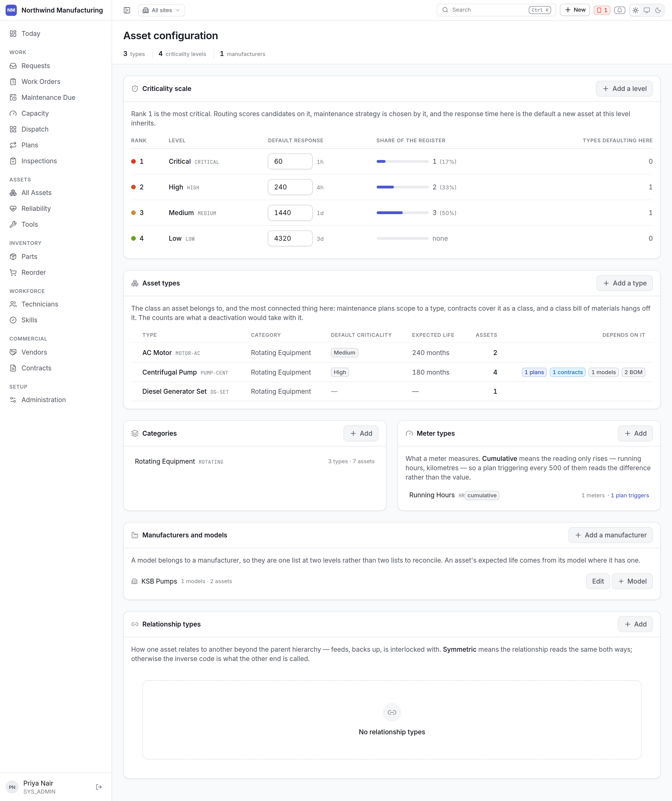Click the Tools wrench icon
Viewport: 672px width, 801px height.
tap(13, 224)
